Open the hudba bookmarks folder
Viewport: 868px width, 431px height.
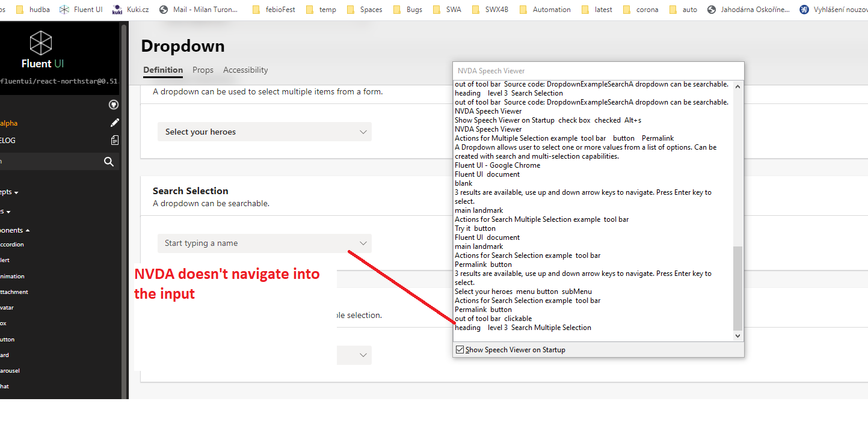pos(33,9)
